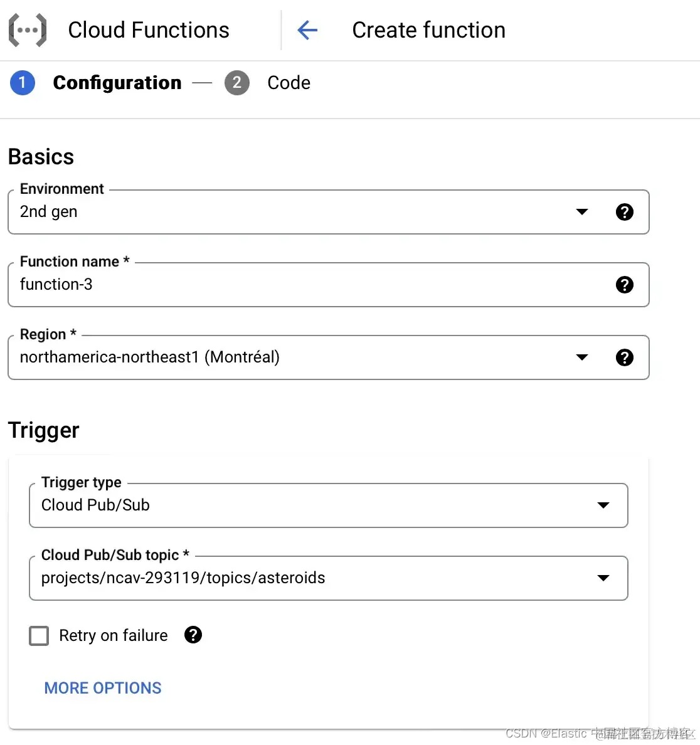The height and width of the screenshot is (745, 700).
Task: Click the step 1 Configuration circle
Action: pyautogui.click(x=23, y=83)
